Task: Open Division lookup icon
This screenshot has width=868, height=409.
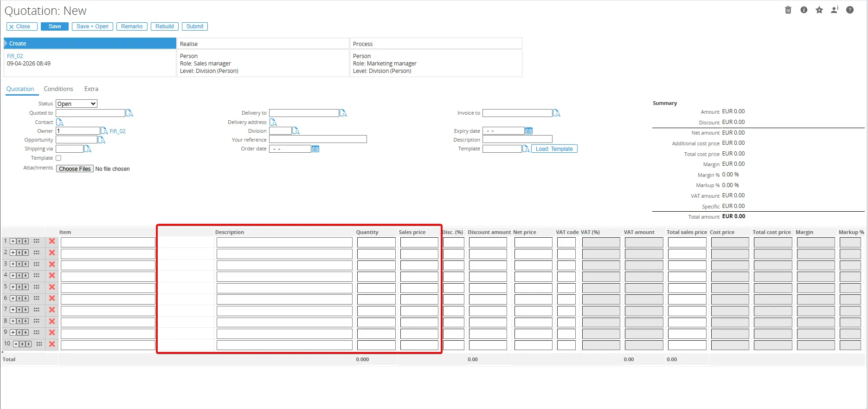Action: coord(296,131)
